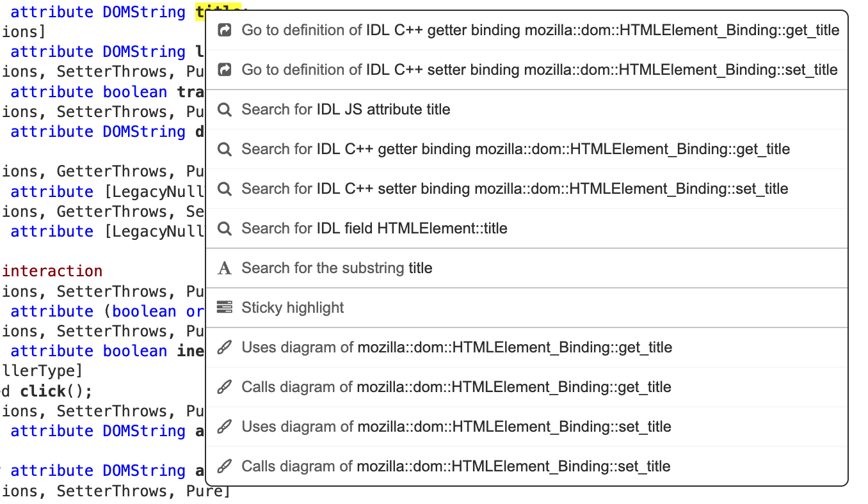Click the go-to-definition arrow icon for set_title
Image resolution: width=868 pixels, height=504 pixels.
[225, 69]
